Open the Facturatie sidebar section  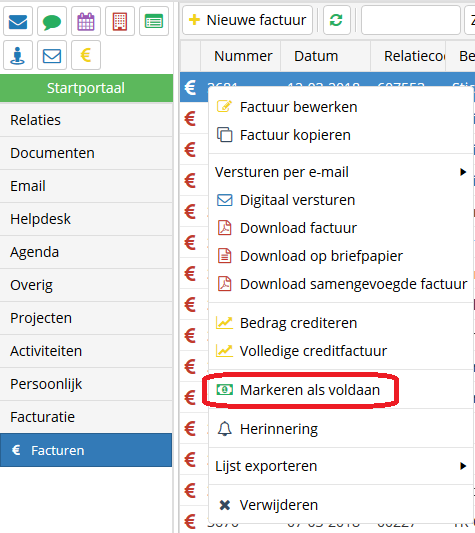point(86,417)
